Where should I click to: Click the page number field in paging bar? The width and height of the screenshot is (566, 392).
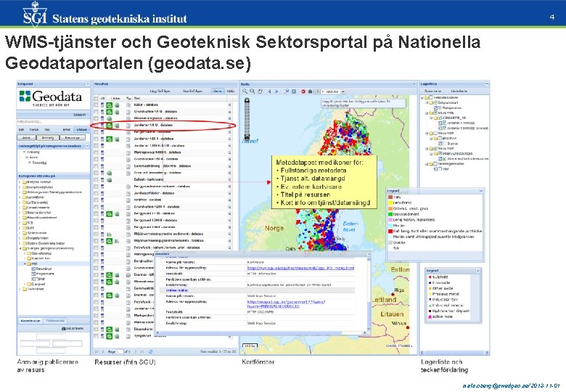[120, 351]
